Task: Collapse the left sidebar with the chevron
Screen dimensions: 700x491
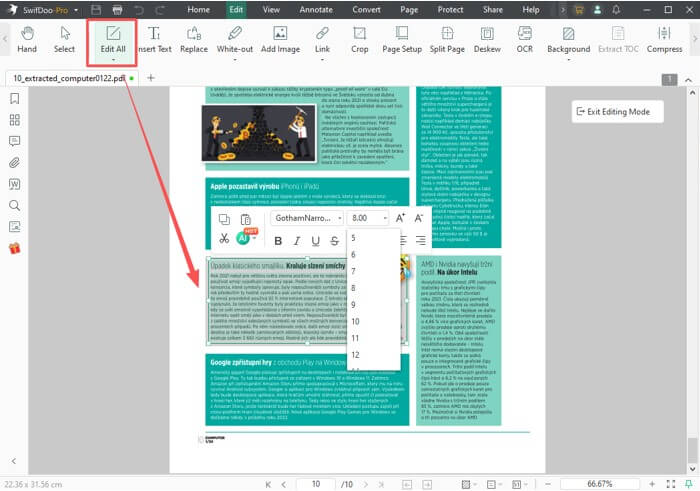Action: (x=14, y=461)
